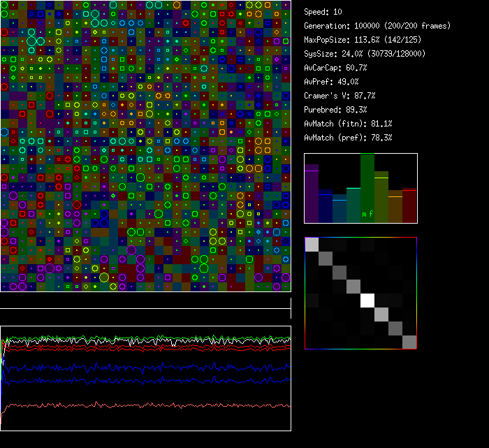Pick the teal bar in the bar chart
The image size is (489, 448).
click(x=353, y=205)
